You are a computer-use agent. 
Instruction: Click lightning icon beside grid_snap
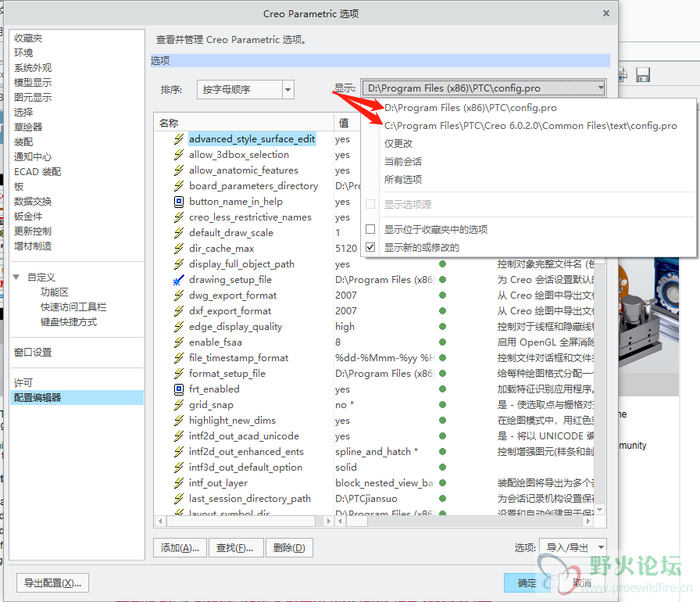[x=179, y=405]
